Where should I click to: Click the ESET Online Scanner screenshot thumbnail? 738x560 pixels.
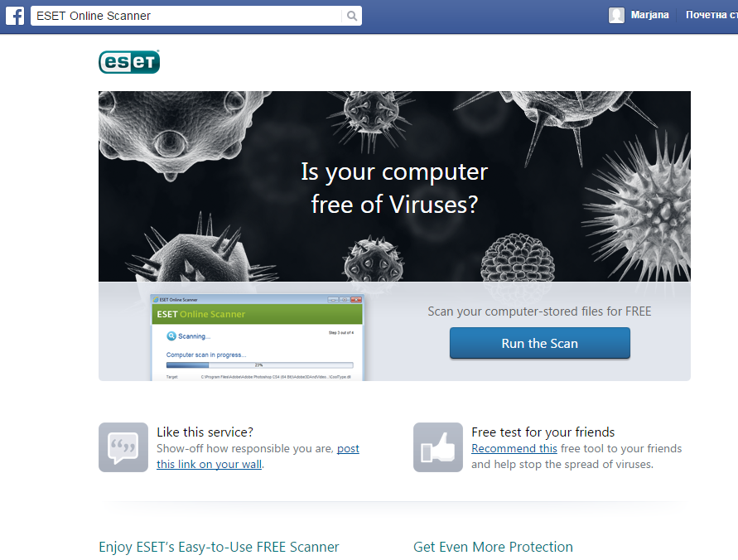coord(257,338)
